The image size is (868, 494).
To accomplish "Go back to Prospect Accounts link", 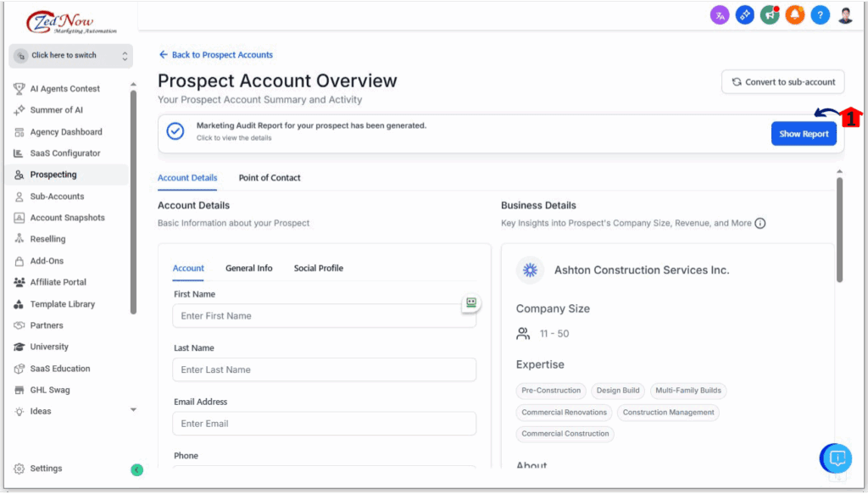I will click(216, 55).
